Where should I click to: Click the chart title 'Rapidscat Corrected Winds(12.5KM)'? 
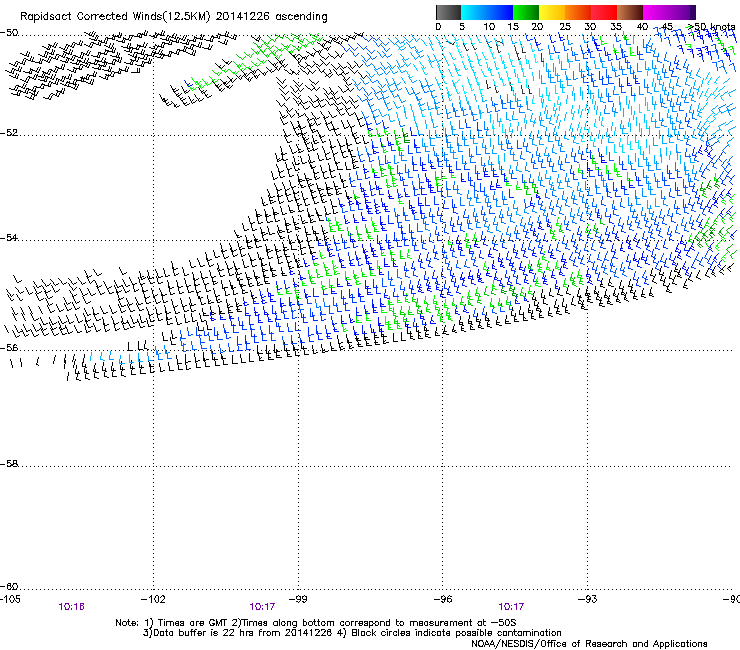point(115,17)
